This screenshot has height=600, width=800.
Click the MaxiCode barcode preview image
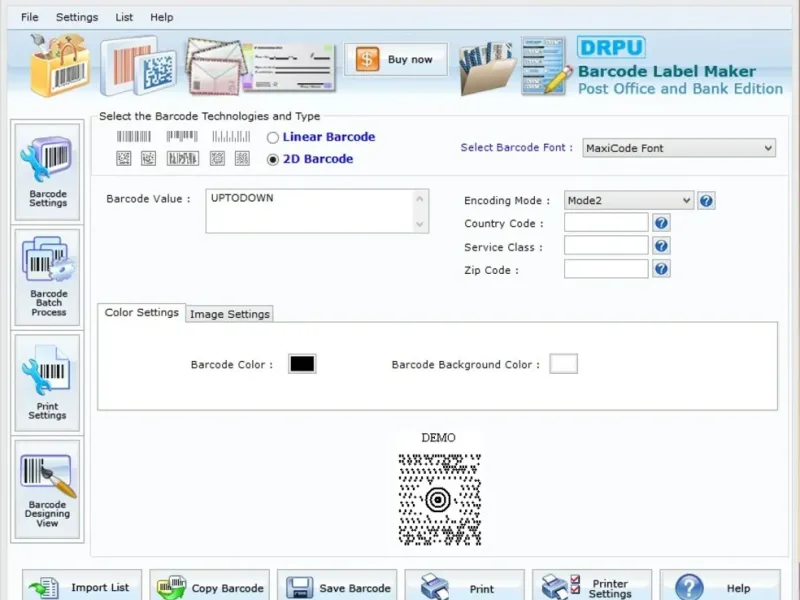(439, 499)
